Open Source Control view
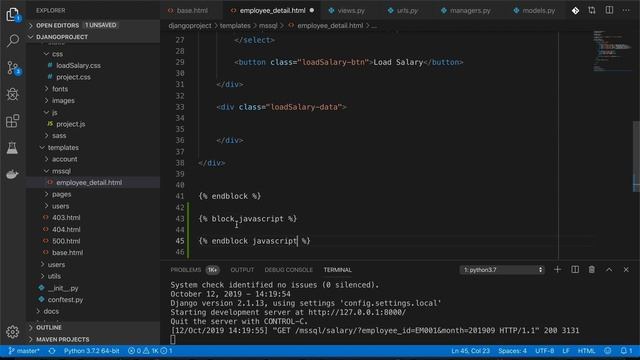640x360 pixels. click(13, 68)
